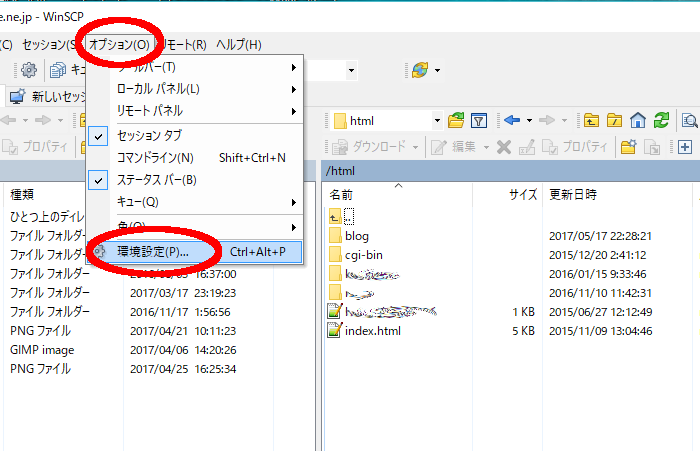Sort by the 更新日時 column header
This screenshot has width=700, height=451.
[573, 194]
